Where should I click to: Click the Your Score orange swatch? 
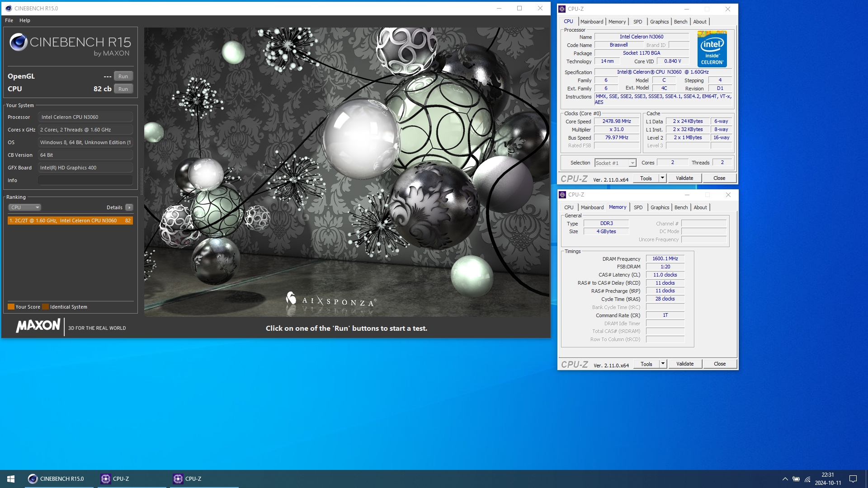(x=11, y=307)
